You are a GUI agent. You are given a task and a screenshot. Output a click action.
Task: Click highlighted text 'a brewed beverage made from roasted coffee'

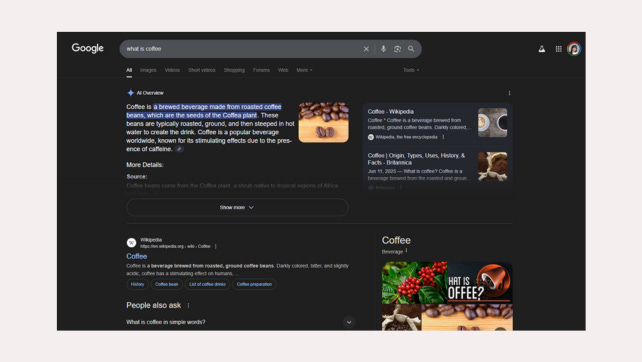click(x=217, y=107)
